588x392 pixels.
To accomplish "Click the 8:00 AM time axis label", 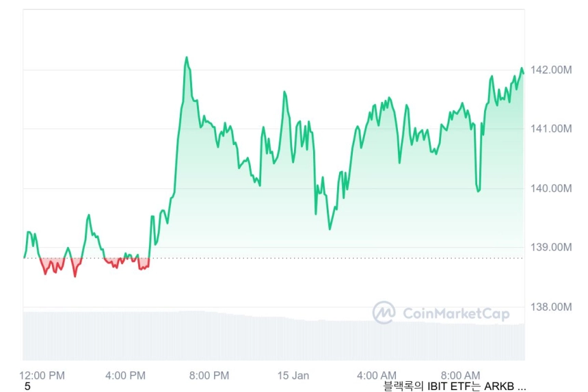I will pyautogui.click(x=460, y=375).
